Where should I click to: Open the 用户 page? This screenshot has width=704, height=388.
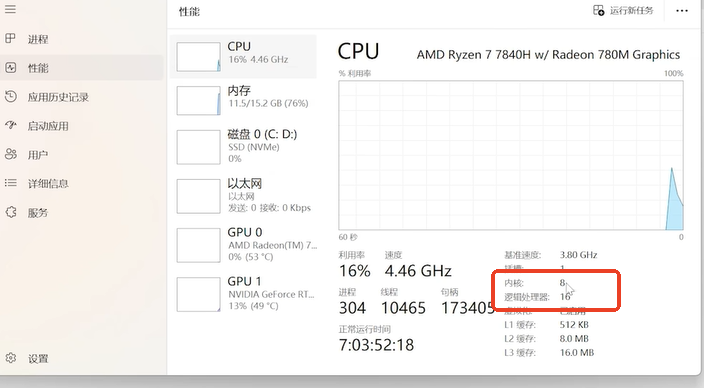82,155
